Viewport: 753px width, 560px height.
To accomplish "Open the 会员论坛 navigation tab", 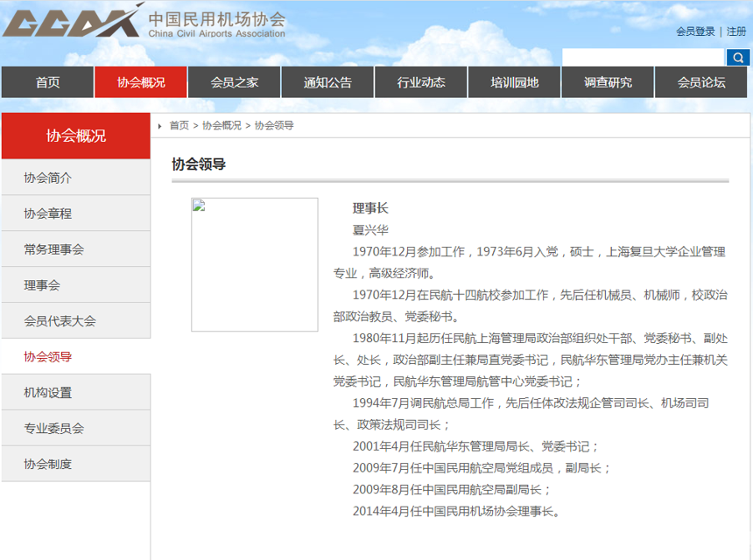I will [701, 82].
